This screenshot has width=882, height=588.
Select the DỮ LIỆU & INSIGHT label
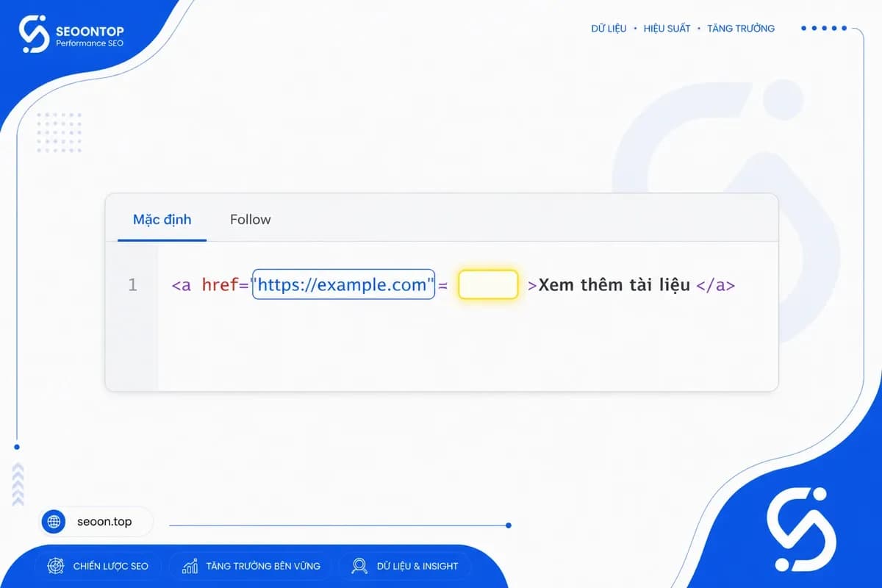(417, 566)
